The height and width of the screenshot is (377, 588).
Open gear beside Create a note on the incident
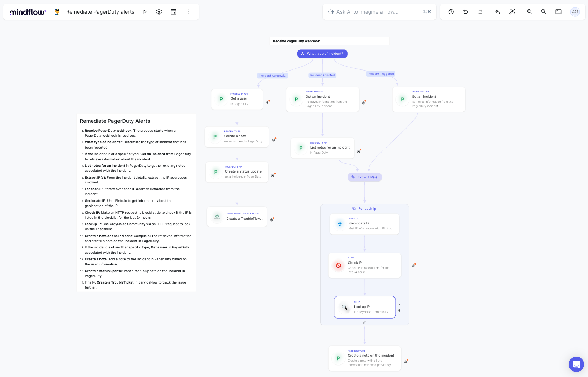point(405,362)
